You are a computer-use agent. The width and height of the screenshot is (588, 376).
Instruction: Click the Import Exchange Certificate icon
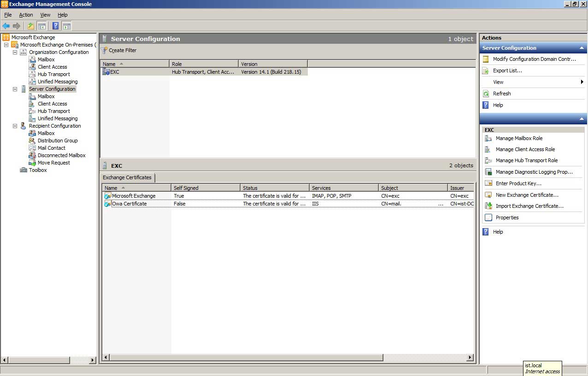(x=488, y=206)
